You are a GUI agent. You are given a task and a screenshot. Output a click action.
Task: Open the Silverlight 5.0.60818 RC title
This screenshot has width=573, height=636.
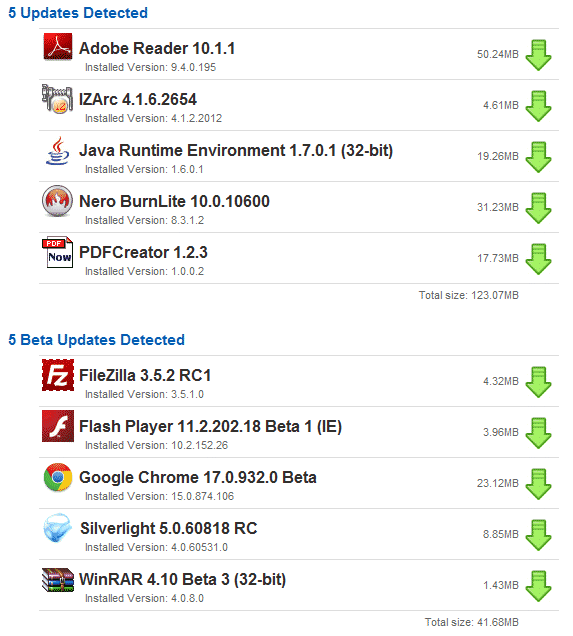click(169, 529)
